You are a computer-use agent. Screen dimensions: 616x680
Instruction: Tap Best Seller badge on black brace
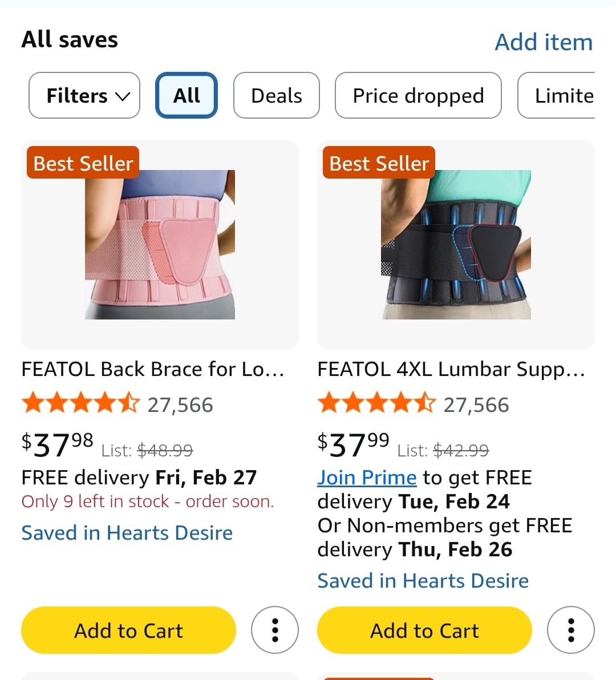[379, 164]
